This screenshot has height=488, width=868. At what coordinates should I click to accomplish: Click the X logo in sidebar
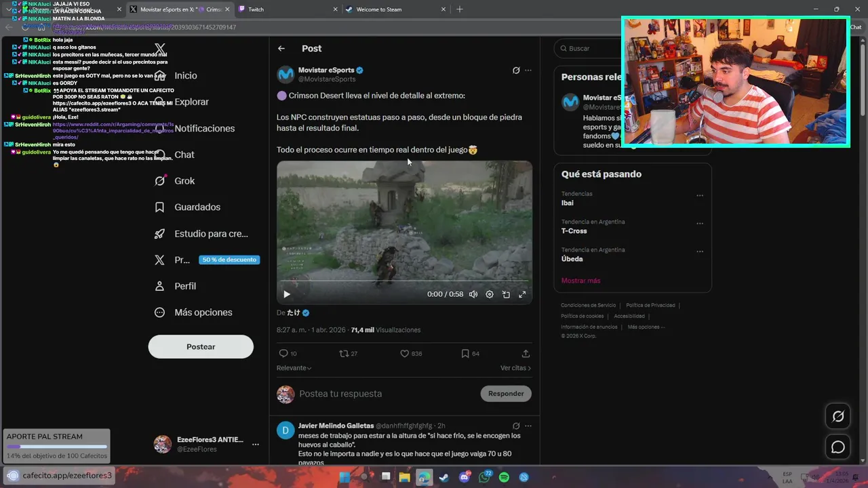[x=160, y=49]
